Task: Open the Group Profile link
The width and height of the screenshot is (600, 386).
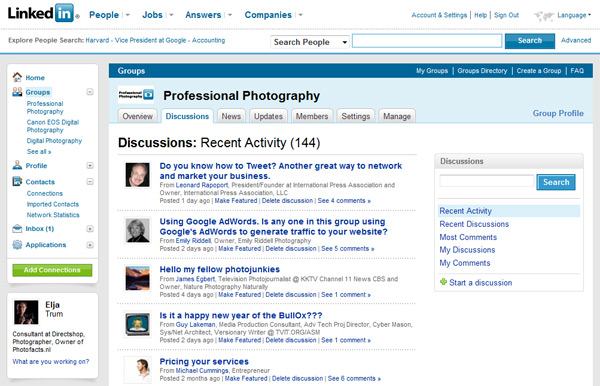Action: pos(558,113)
